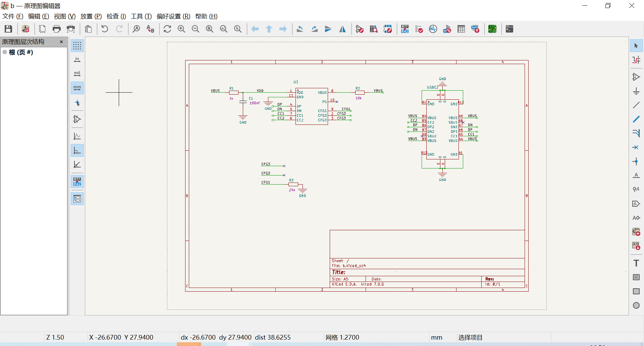
Task: Open the 检查 (I) menu
Action: (116, 16)
